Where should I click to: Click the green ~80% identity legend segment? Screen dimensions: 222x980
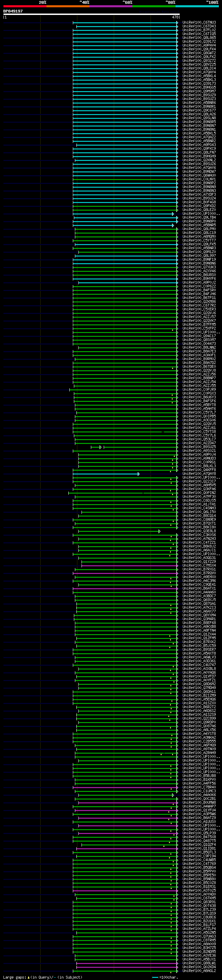pos(154,6)
